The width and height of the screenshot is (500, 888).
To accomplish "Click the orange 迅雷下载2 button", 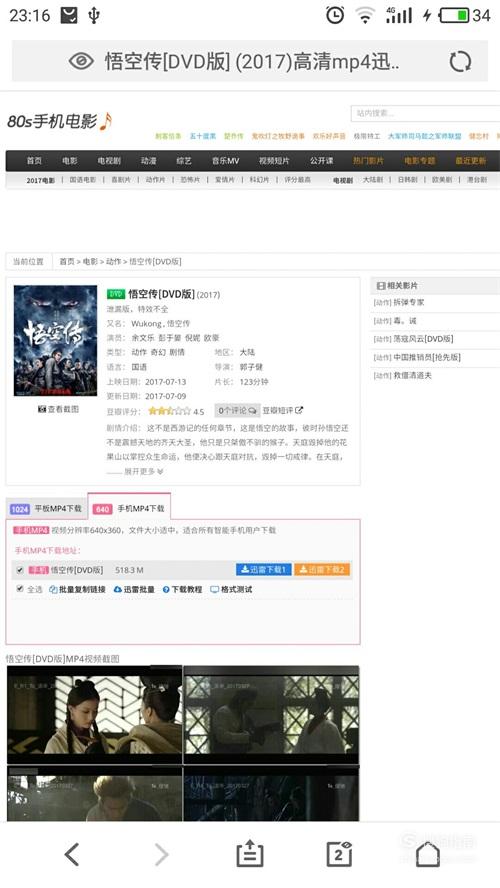I will point(322,570).
